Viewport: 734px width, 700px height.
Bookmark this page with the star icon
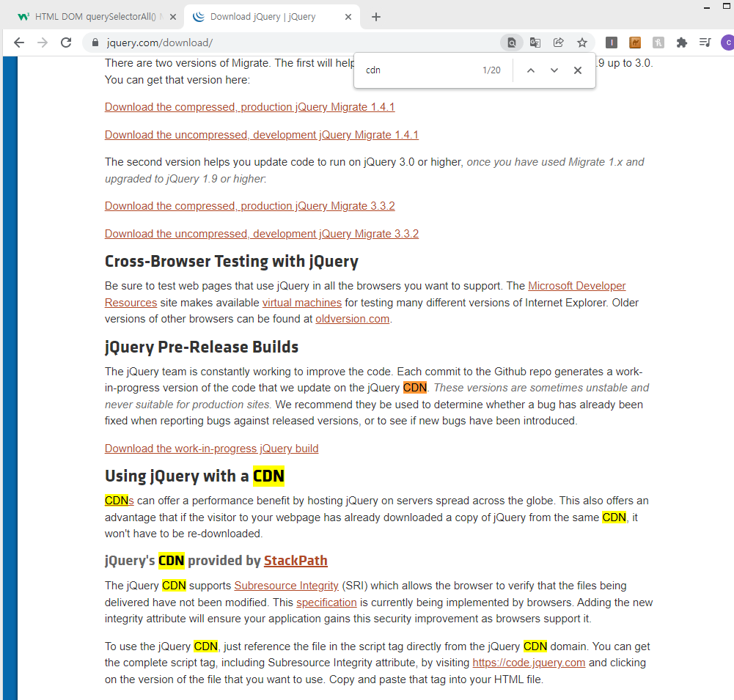(582, 43)
